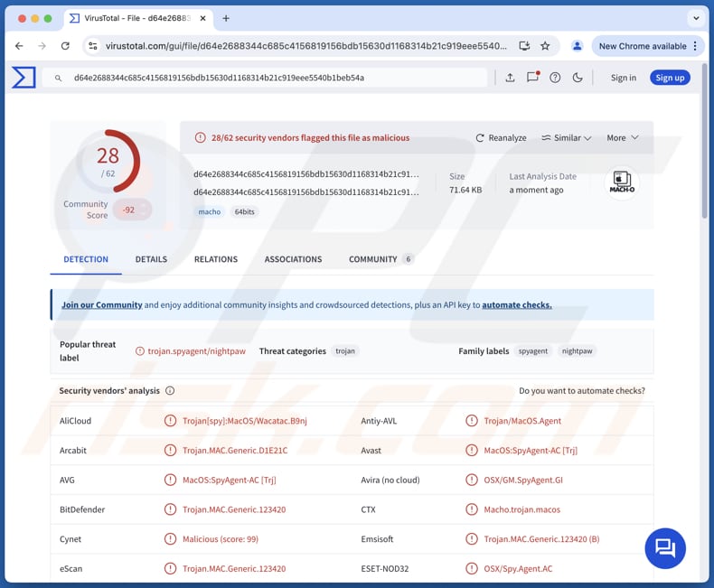Click the alert icon in the eScan row
Image resolution: width=714 pixels, height=588 pixels.
(x=170, y=569)
